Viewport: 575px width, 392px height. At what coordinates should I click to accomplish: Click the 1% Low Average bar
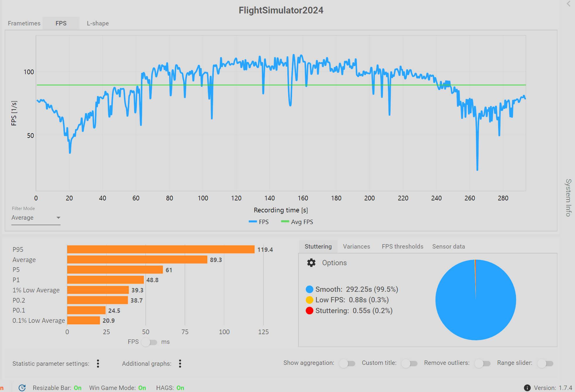98,290
